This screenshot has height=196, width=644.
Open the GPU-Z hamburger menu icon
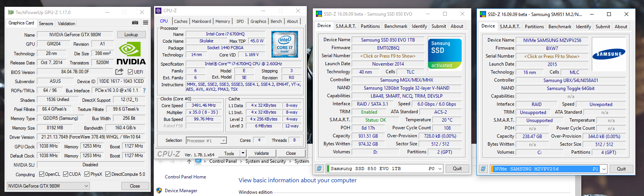click(145, 23)
